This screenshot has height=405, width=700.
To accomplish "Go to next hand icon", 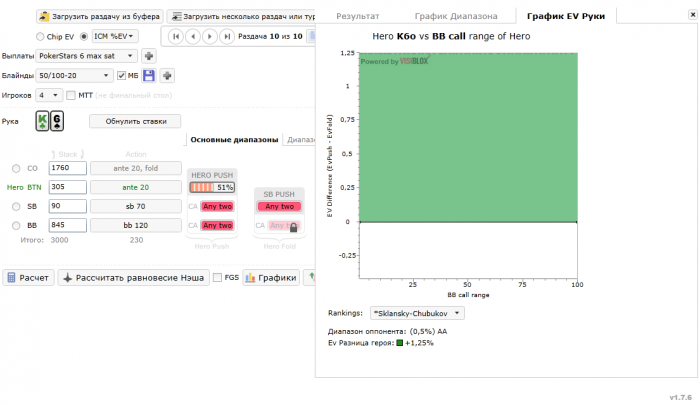I will 210,37.
